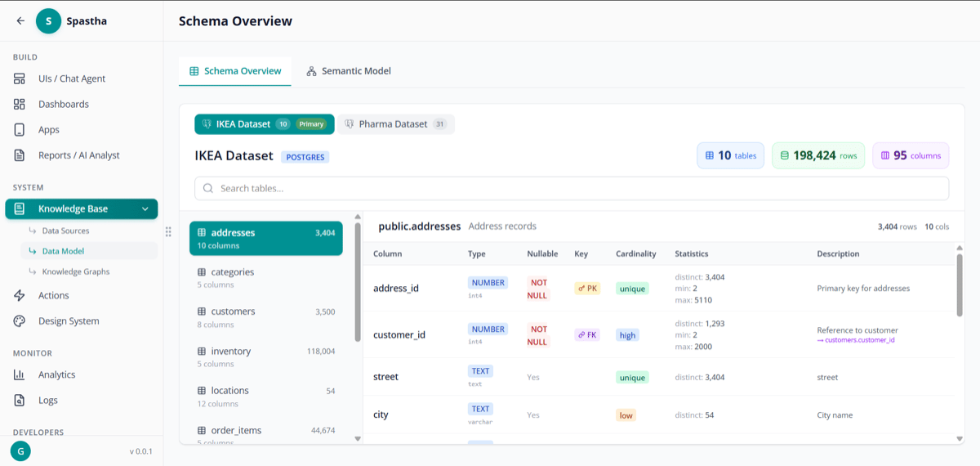The height and width of the screenshot is (466, 980).
Task: Open Data Sources sub-item
Action: [65, 231]
